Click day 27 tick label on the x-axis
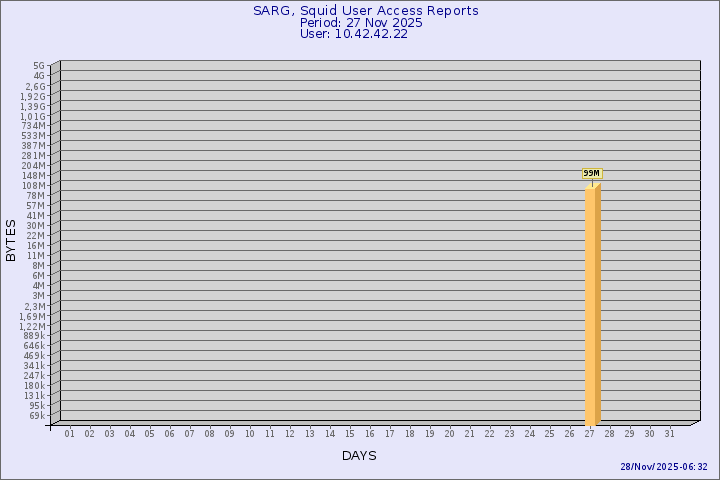Viewport: 720px width, 480px height. (x=590, y=433)
